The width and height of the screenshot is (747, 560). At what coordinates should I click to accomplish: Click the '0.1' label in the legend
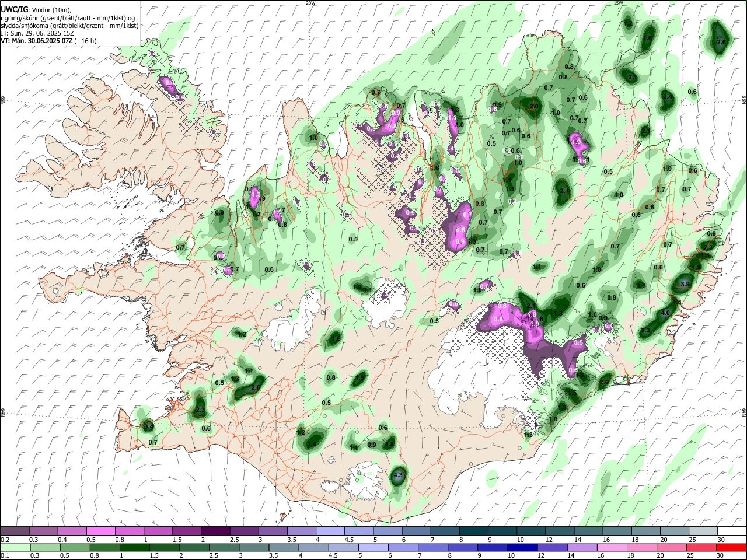click(x=5, y=556)
